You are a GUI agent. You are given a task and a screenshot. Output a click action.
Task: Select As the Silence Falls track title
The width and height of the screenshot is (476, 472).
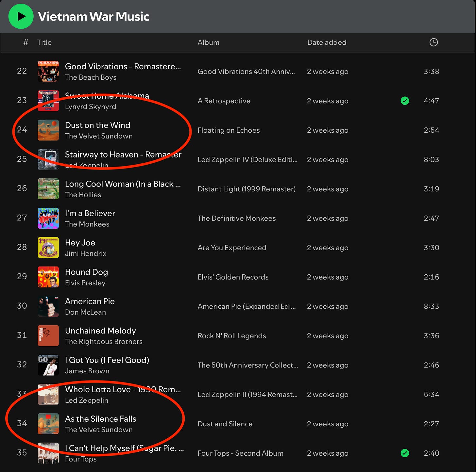point(101,419)
